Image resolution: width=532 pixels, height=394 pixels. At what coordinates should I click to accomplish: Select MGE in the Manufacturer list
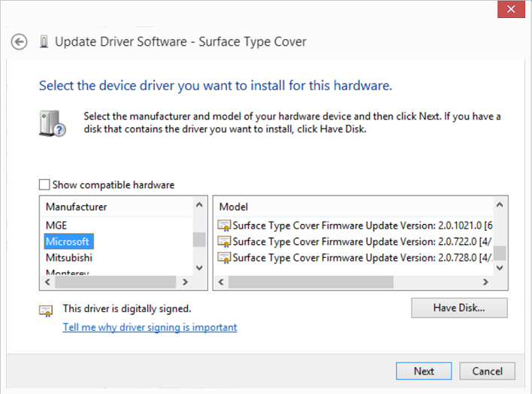pos(56,226)
